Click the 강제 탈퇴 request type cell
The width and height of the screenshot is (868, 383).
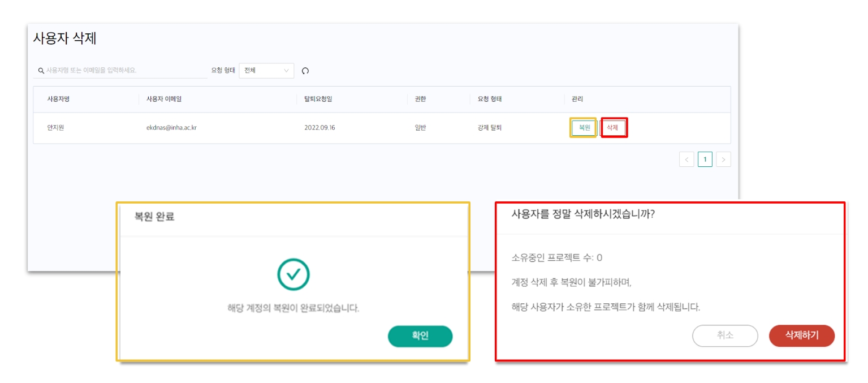tap(489, 128)
